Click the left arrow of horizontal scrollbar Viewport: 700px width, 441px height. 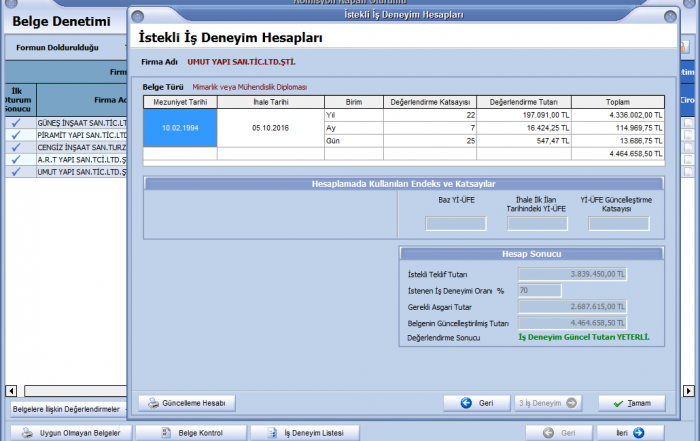[x=11, y=390]
